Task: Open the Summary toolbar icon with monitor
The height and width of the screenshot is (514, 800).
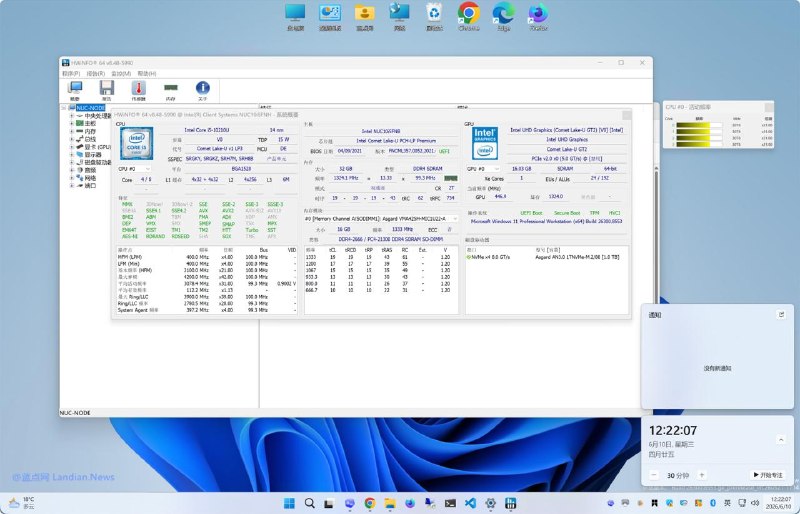Action: coord(75,90)
